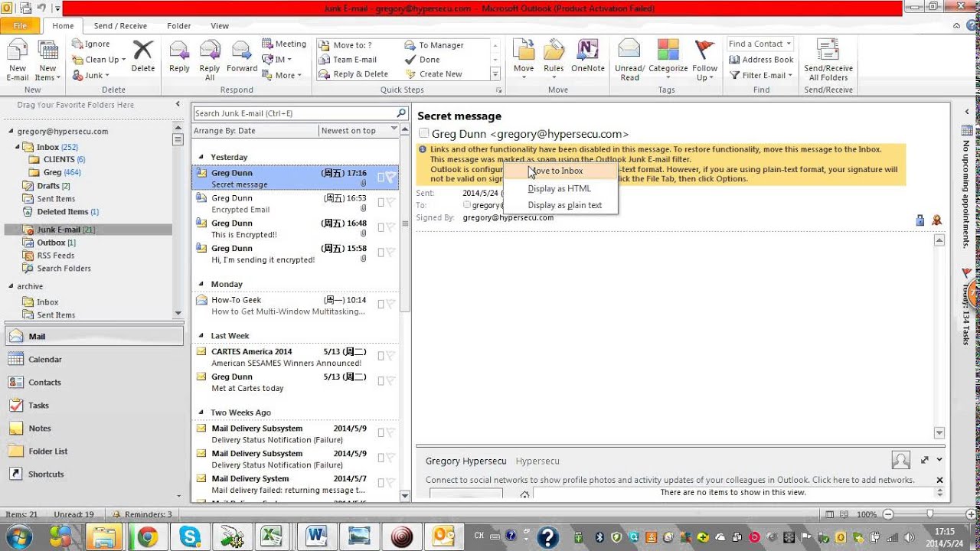Toggle the checkbox beside Greg Dunn sender
Screen dimensions: 980x551
423,134
